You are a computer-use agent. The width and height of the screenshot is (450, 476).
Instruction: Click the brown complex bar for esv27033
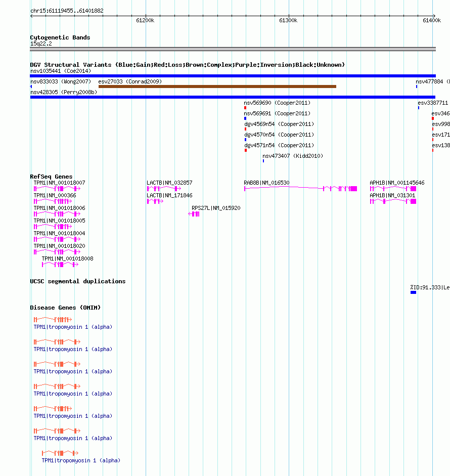(217, 86)
